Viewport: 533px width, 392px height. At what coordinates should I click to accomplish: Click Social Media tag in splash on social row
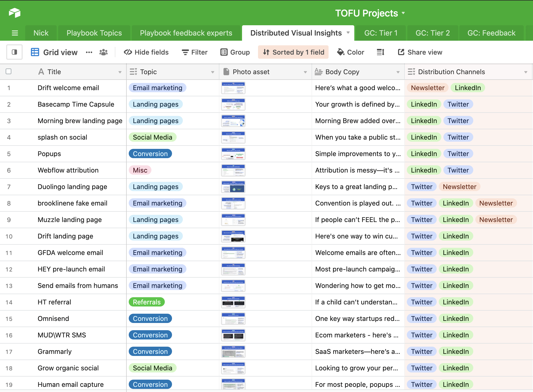[153, 137]
